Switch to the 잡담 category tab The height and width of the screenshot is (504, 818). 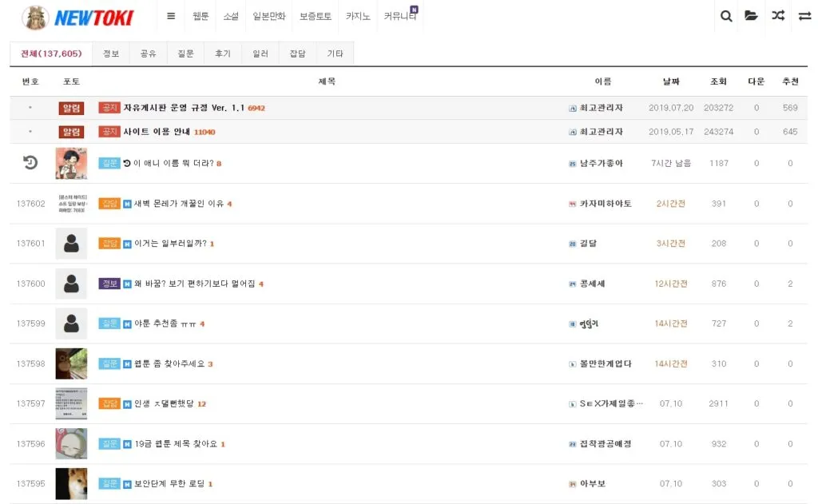[x=296, y=53]
